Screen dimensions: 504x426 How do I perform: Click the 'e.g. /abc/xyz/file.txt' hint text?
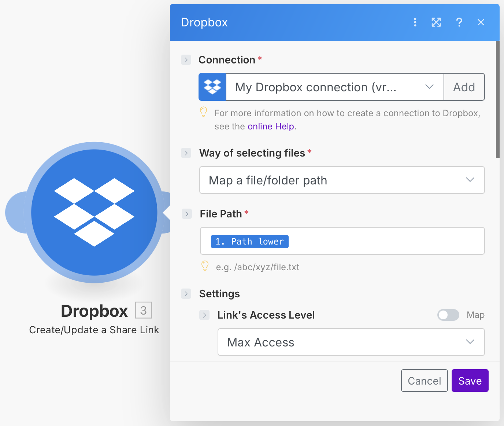(x=257, y=267)
